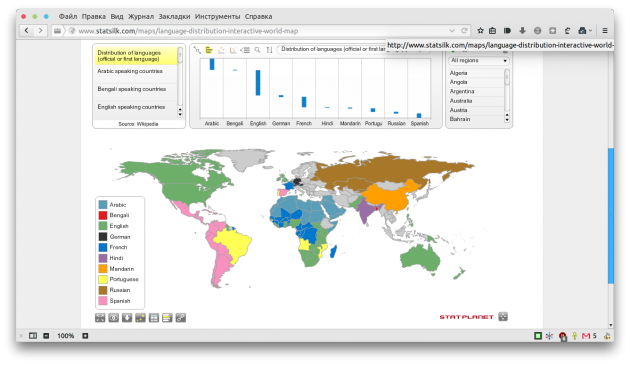Select the time series chart icon
This screenshot has width=630, height=365.
(197, 50)
